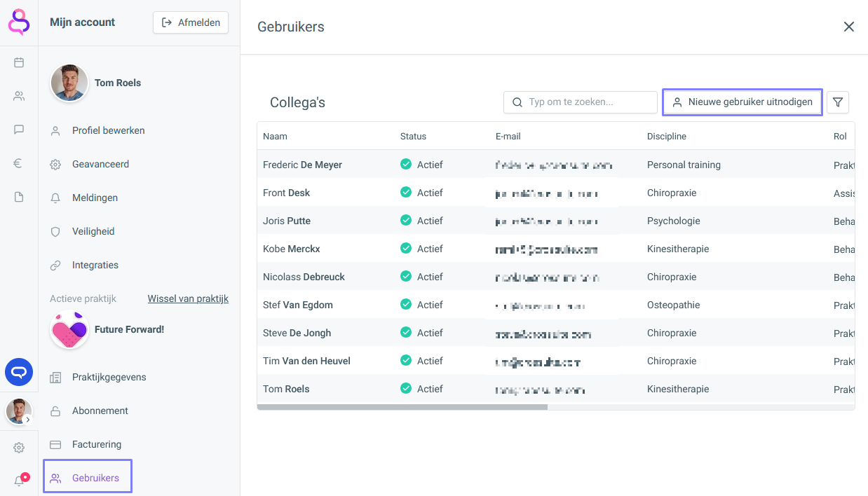Image resolution: width=868 pixels, height=496 pixels.
Task: Open the chat messages icon in rail
Action: [x=19, y=130]
